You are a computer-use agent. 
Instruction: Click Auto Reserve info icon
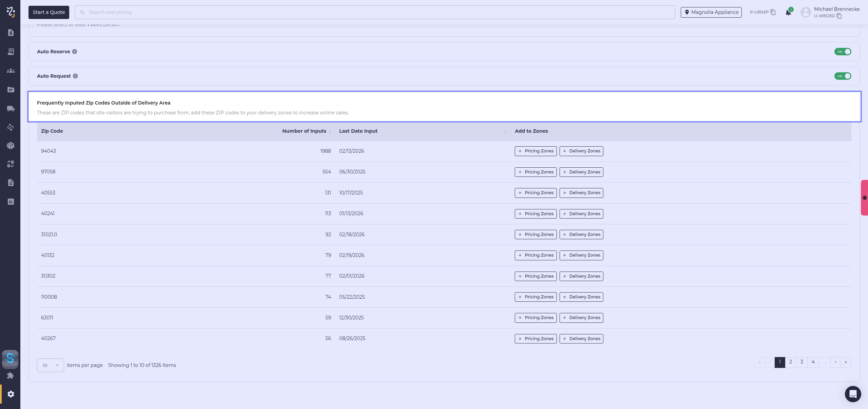point(75,52)
